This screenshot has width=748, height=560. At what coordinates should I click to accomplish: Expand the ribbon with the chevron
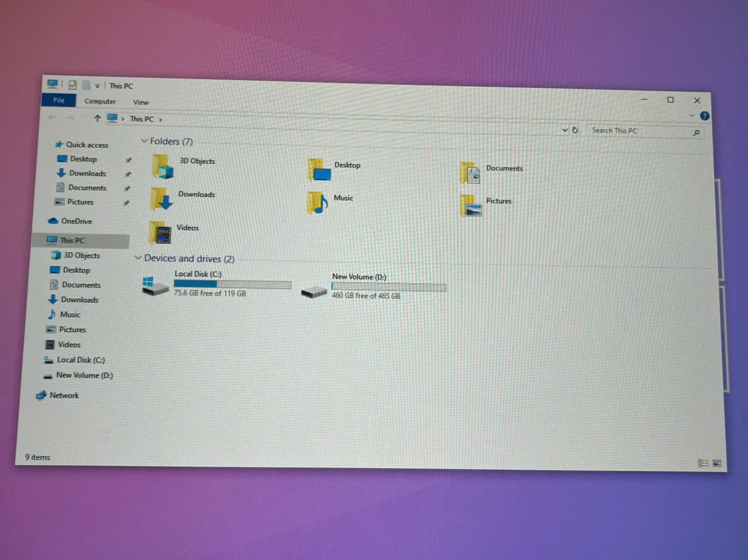pos(692,115)
